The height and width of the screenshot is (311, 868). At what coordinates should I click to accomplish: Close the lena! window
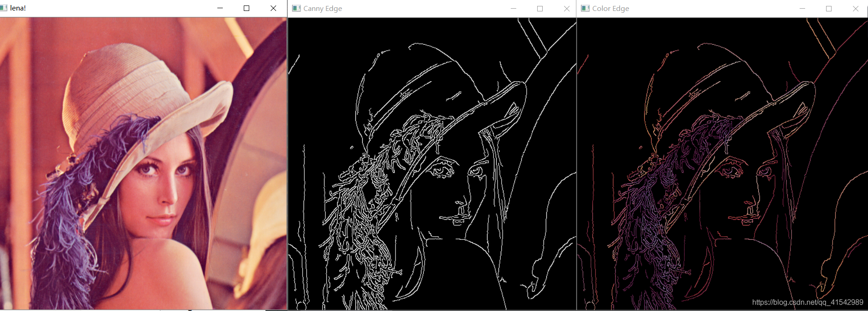pyautogui.click(x=273, y=8)
